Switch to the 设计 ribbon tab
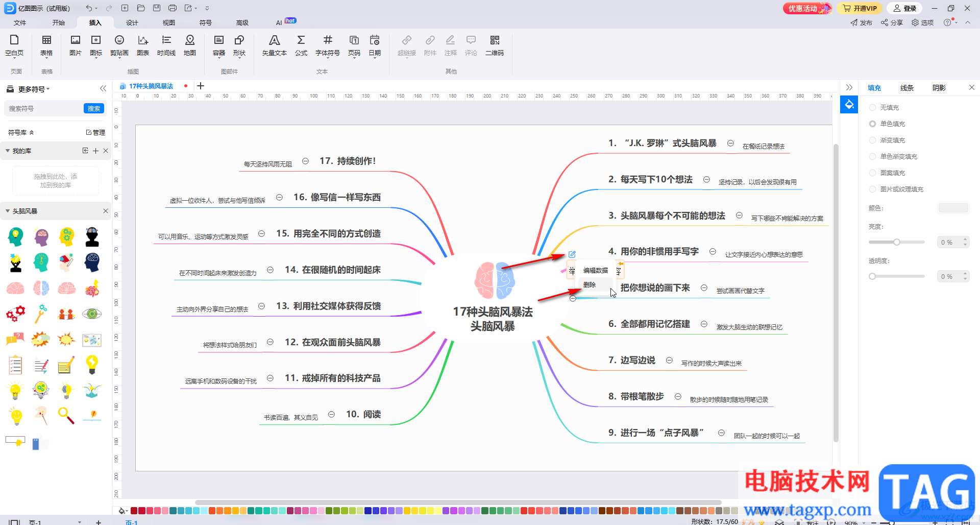Screen dimensions: 980x525 132,22
